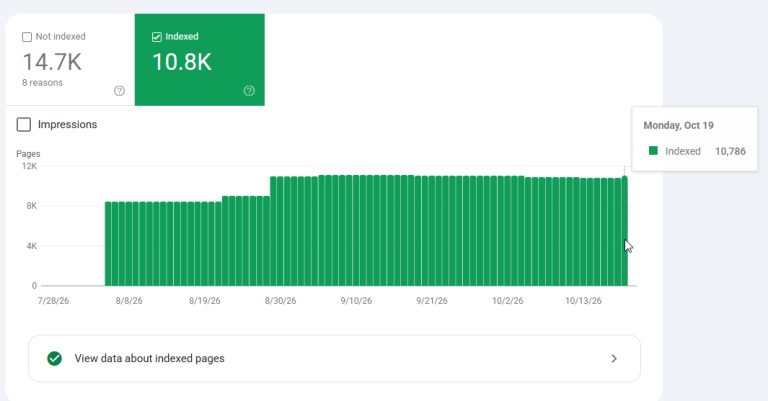Uncheck the Indexed checkbox
Image resolution: width=768 pixels, height=401 pixels.
pos(157,37)
